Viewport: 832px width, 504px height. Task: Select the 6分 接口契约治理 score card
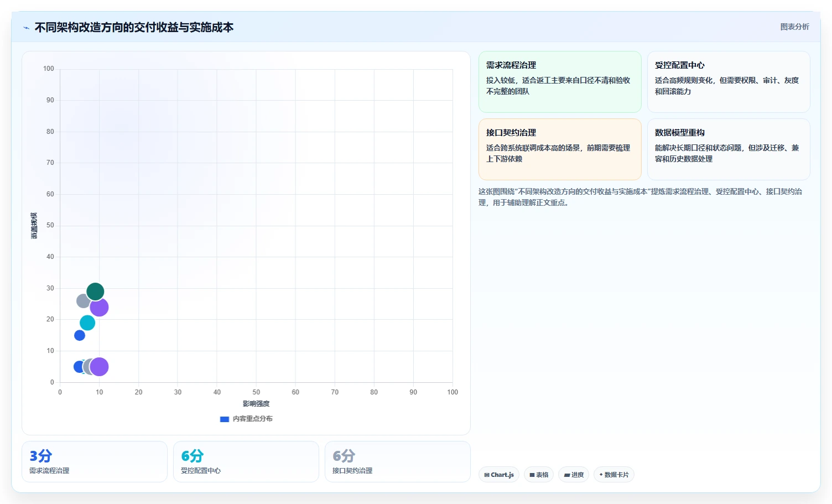pyautogui.click(x=398, y=461)
